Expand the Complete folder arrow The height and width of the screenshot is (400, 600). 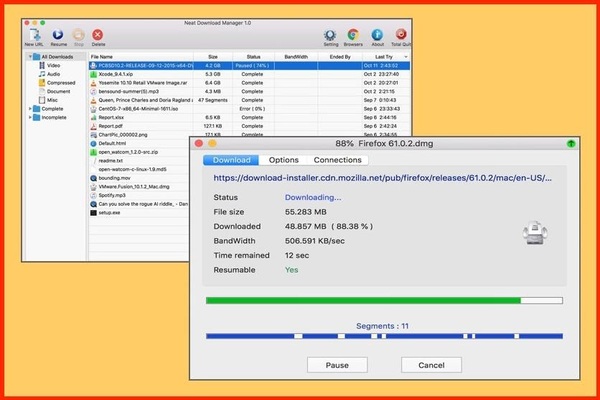pyautogui.click(x=30, y=109)
